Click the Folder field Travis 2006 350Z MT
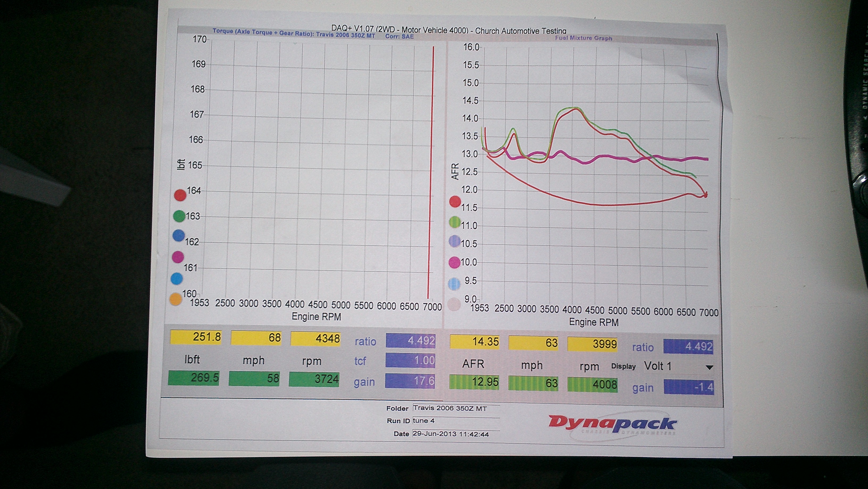868x489 pixels. [450, 408]
